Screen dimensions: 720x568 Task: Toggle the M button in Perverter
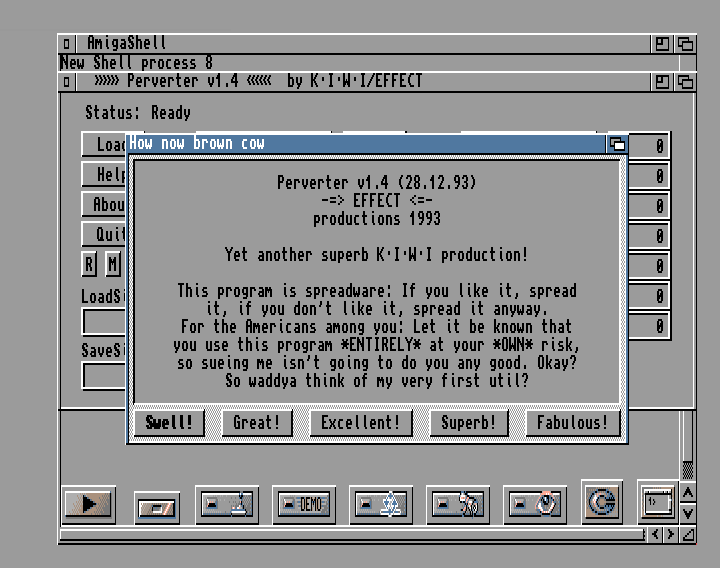[x=113, y=264]
